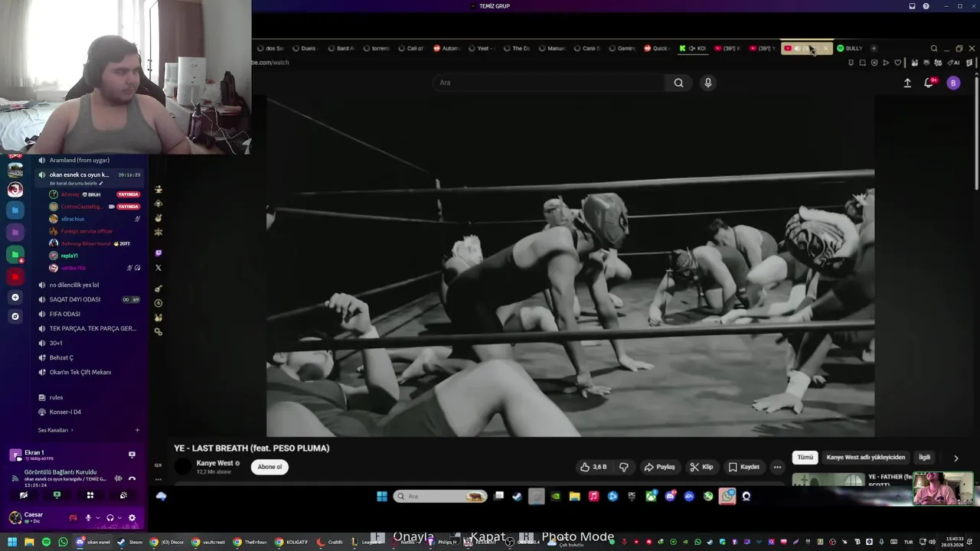Focus the YouTube Ara search field
Screen dimensions: 980x551
coord(548,83)
